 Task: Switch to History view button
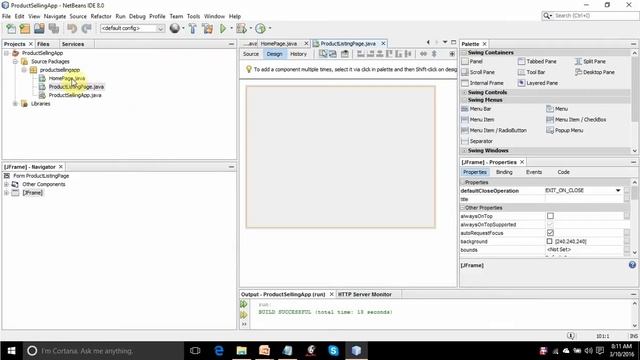click(x=298, y=54)
